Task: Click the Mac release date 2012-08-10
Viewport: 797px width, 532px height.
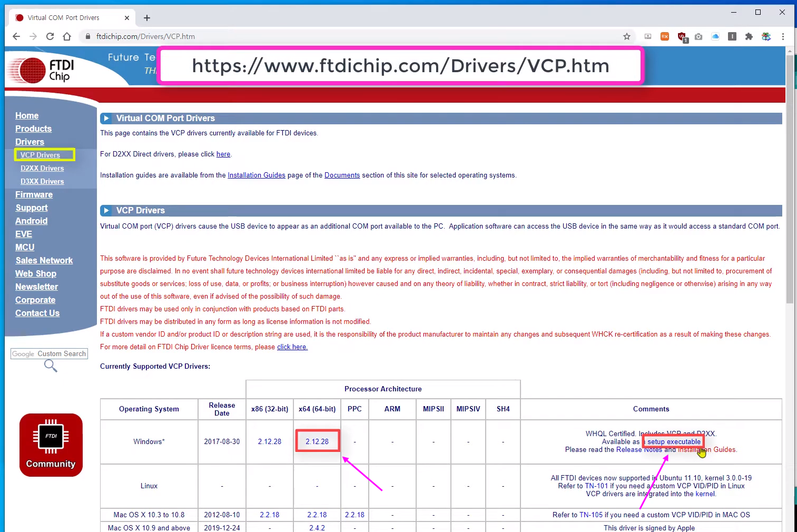Action: point(222,515)
